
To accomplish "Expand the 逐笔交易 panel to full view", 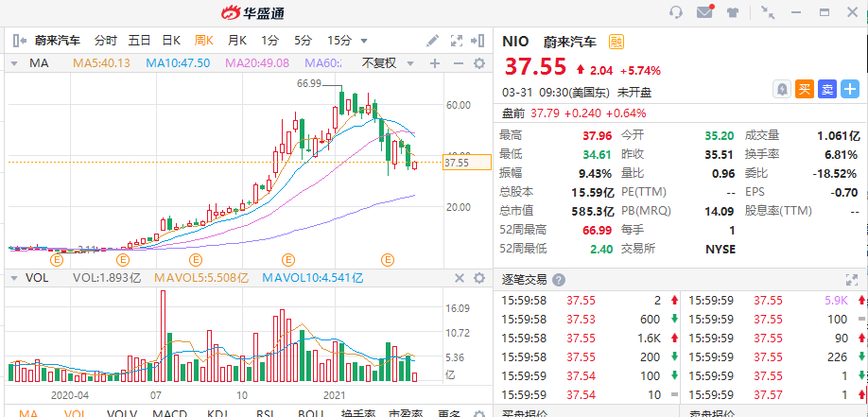I will point(850,279).
